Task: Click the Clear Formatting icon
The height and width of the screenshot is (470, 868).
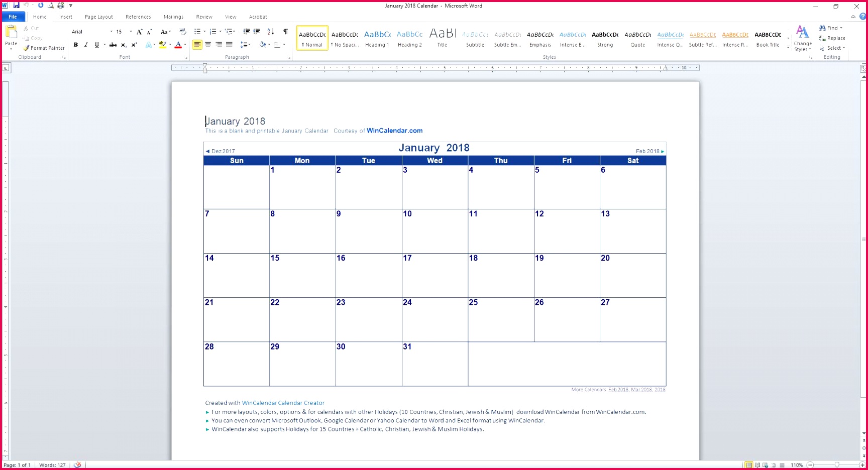Action: click(183, 32)
